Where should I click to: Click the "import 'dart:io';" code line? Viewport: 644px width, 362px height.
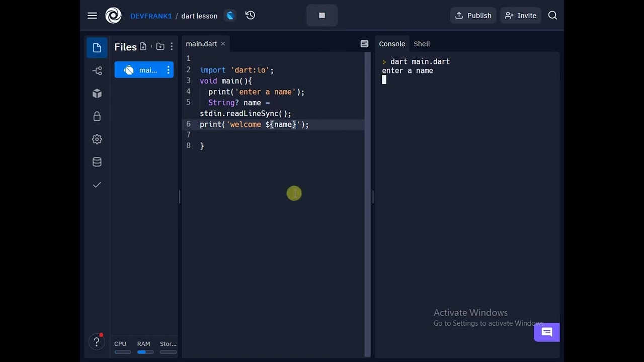pos(236,70)
